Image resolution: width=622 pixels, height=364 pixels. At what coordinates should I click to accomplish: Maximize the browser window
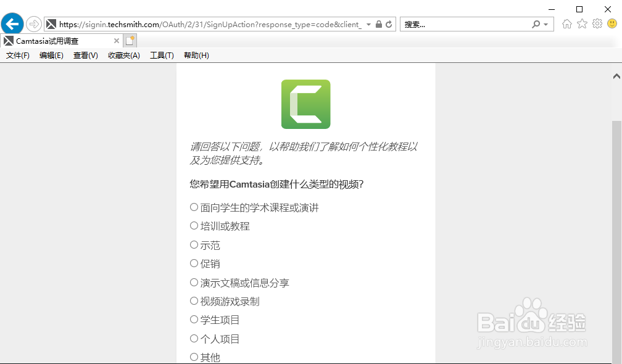(579, 9)
